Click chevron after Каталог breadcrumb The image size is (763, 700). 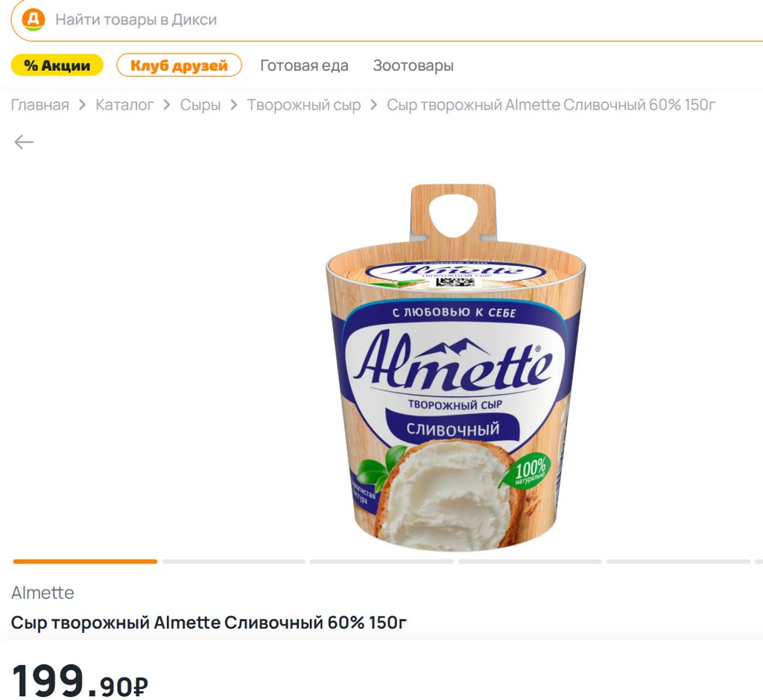click(167, 105)
